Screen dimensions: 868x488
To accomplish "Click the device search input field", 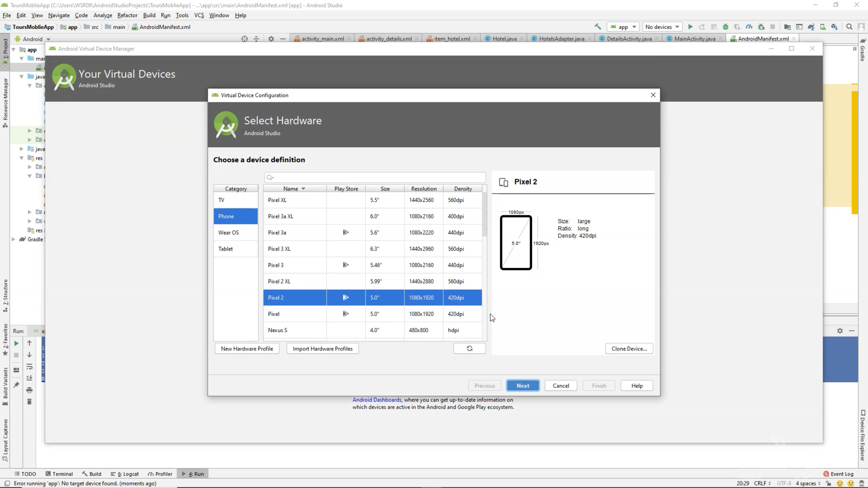I will tap(375, 177).
